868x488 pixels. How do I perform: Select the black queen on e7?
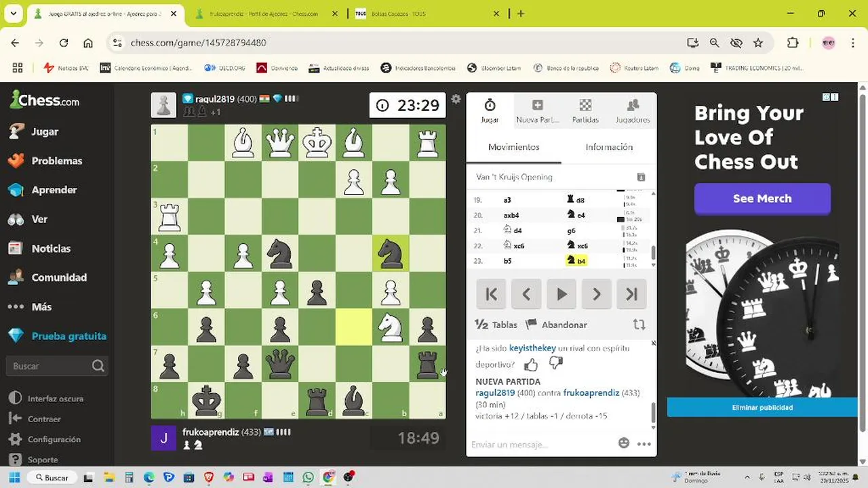tap(279, 364)
